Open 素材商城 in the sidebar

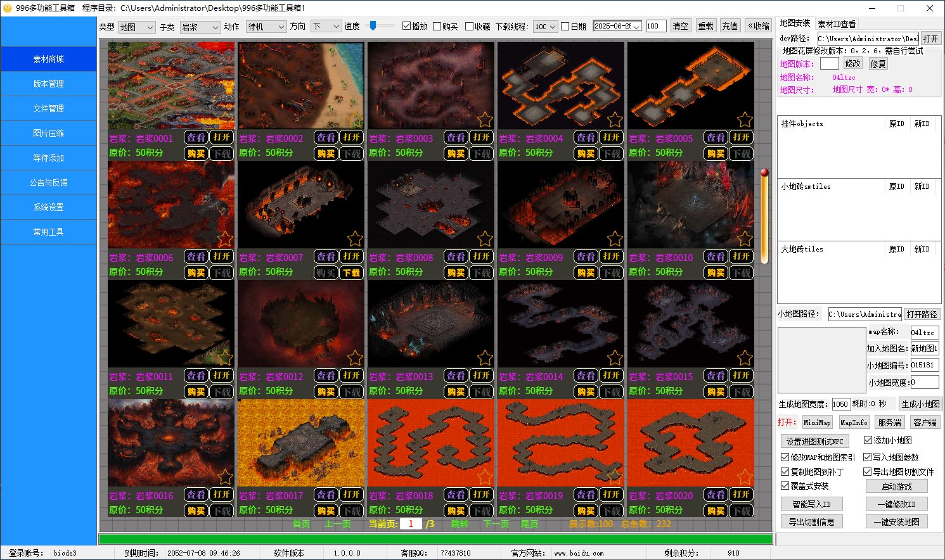click(x=48, y=59)
